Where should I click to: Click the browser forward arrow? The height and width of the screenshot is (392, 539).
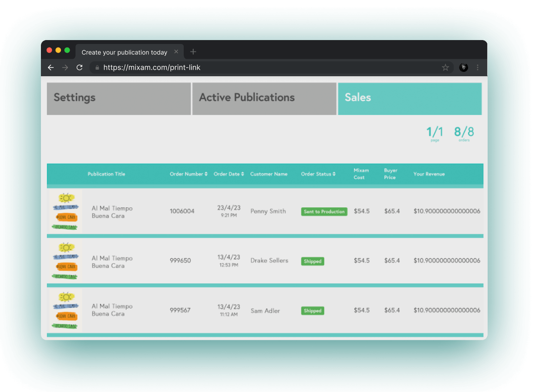point(65,68)
